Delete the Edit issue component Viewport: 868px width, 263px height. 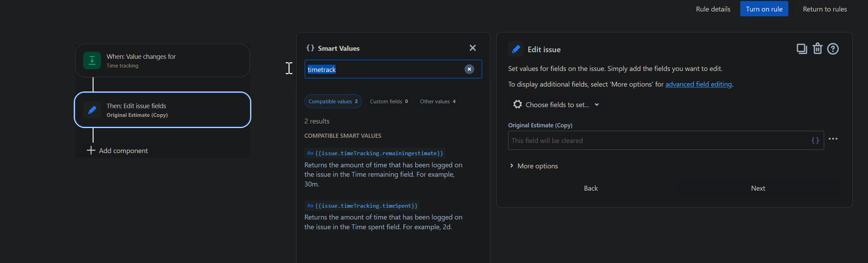(817, 49)
